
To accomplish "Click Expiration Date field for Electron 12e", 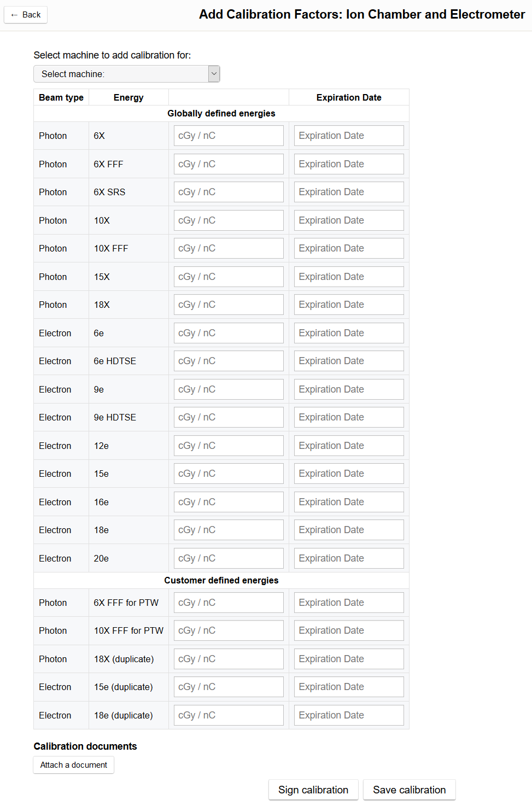I will coord(349,446).
